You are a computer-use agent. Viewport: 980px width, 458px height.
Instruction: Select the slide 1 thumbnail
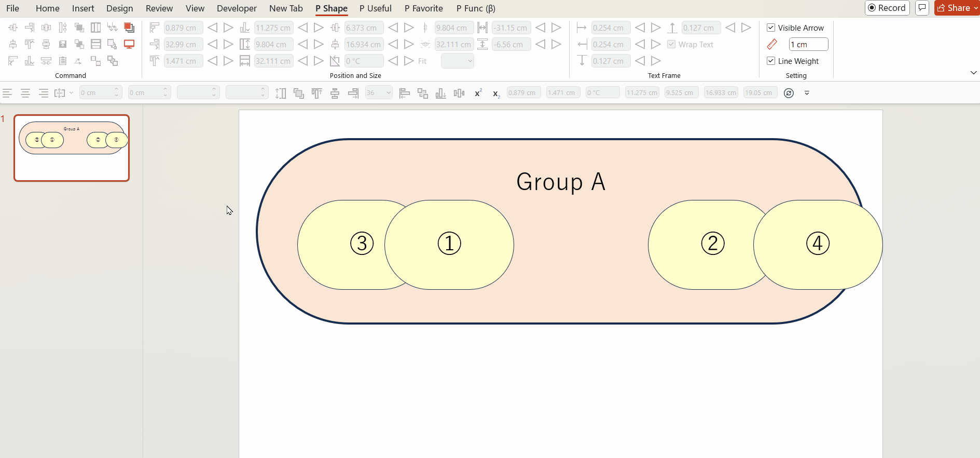coord(72,148)
